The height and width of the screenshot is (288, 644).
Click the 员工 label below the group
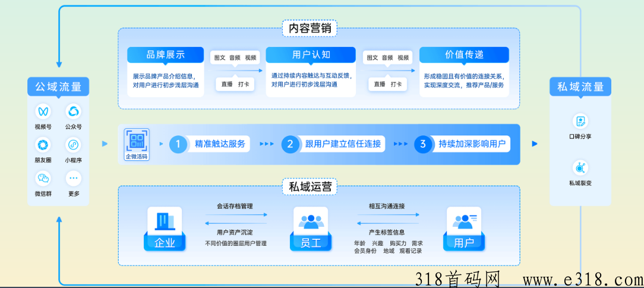click(x=311, y=243)
